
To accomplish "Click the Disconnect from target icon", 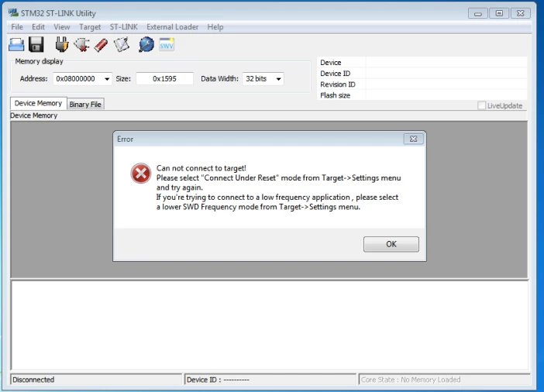I will click(x=82, y=45).
